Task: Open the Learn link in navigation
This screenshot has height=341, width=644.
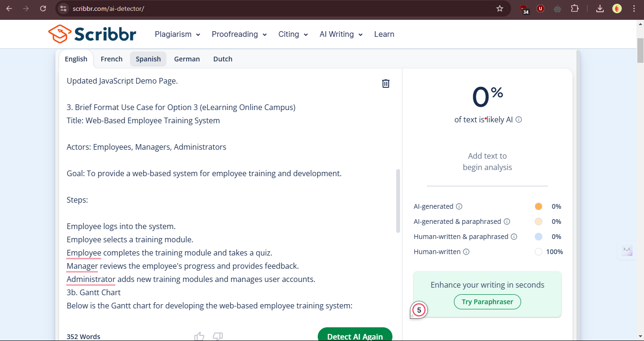Action: [384, 34]
